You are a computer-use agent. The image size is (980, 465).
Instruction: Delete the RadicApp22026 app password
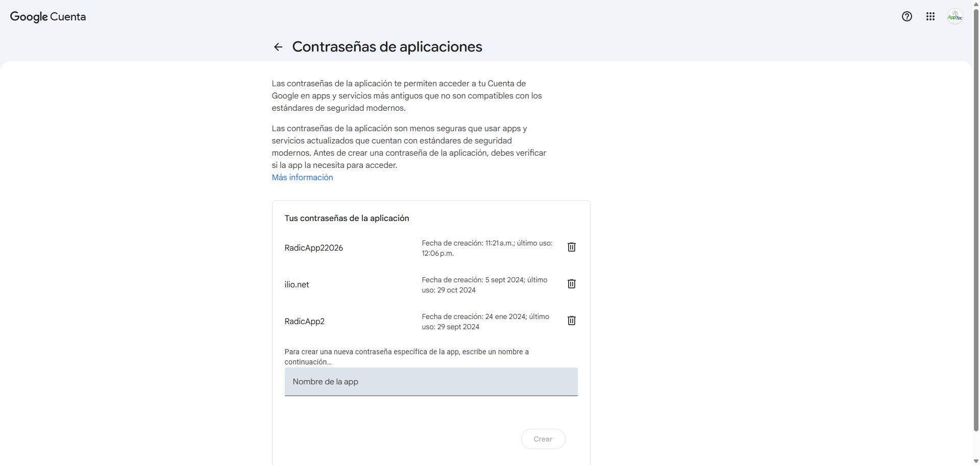pyautogui.click(x=571, y=247)
